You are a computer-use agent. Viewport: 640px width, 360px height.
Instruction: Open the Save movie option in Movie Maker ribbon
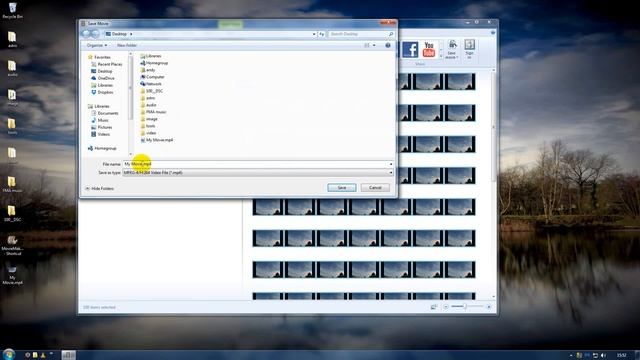(x=452, y=49)
